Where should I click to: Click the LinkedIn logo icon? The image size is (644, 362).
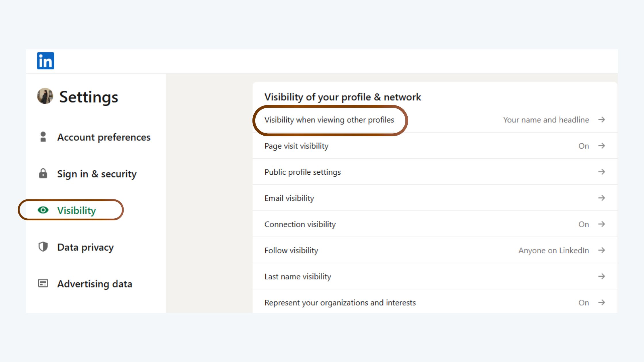45,61
